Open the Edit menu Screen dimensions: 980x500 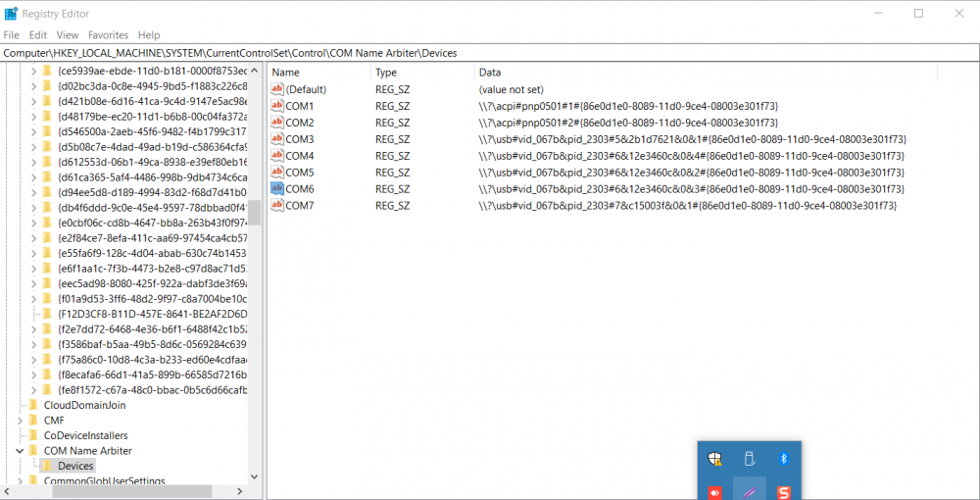(x=38, y=35)
